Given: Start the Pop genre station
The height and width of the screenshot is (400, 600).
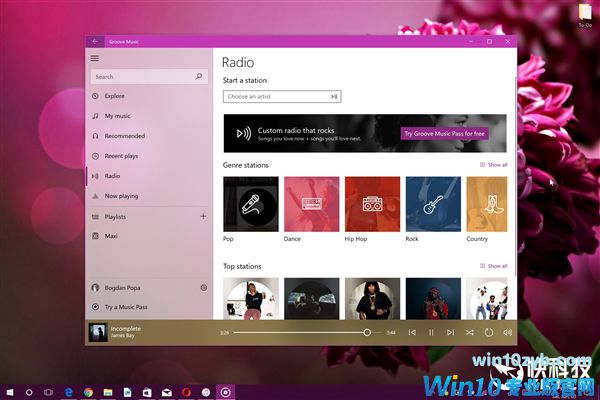Looking at the screenshot, I should click(x=251, y=204).
